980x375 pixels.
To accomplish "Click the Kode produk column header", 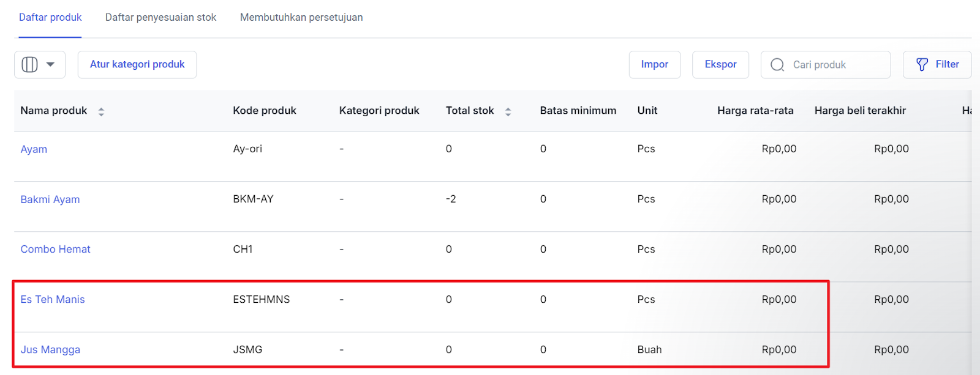I will click(x=264, y=111).
